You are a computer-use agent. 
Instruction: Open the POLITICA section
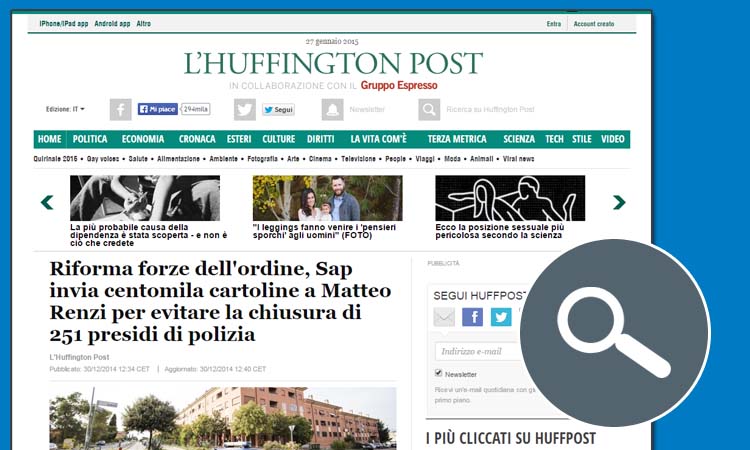(x=90, y=139)
